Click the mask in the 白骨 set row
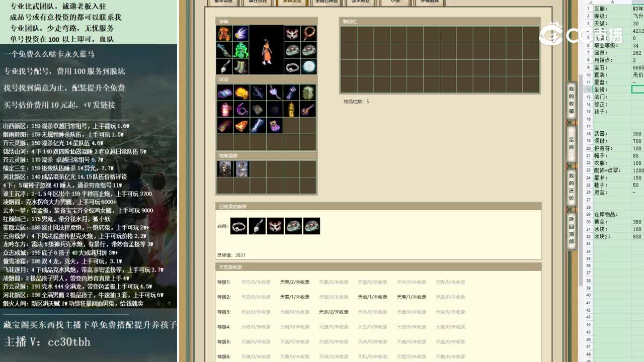The height and width of the screenshot is (362, 644). (x=275, y=226)
